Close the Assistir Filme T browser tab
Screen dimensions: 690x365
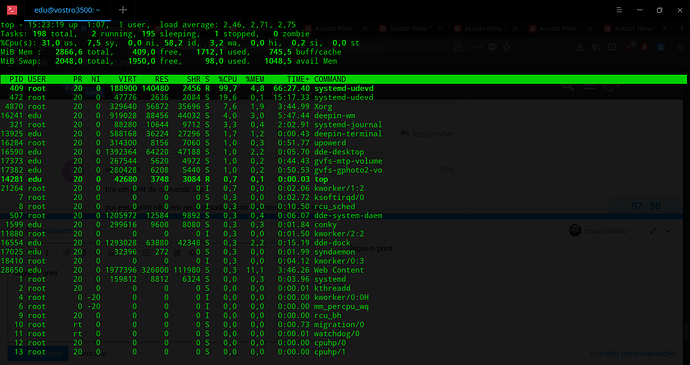click(x=440, y=29)
